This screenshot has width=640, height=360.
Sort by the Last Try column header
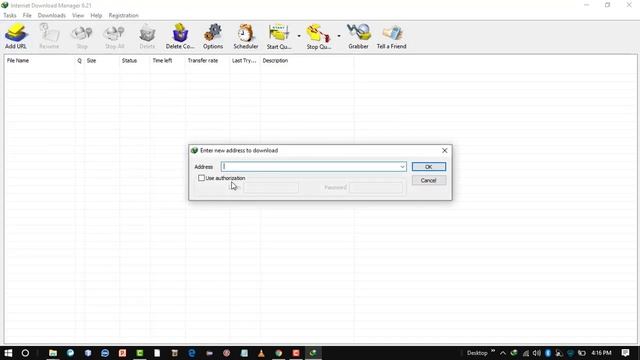(244, 60)
